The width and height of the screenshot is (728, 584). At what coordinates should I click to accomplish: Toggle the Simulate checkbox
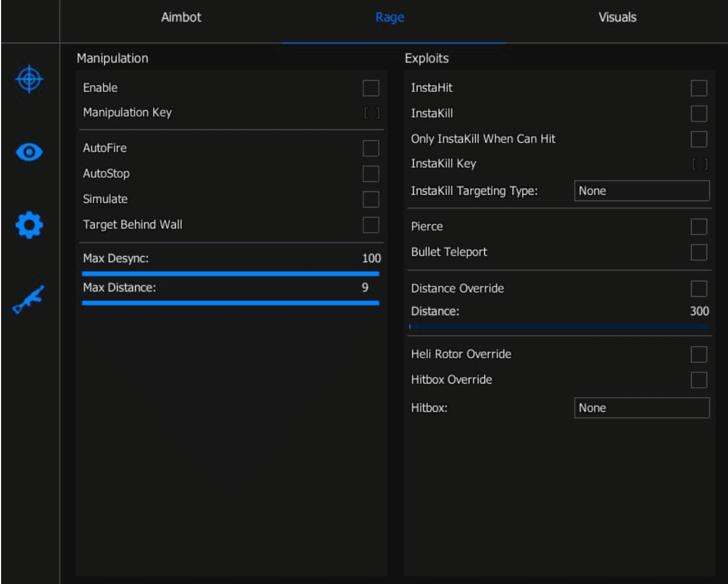(370, 199)
